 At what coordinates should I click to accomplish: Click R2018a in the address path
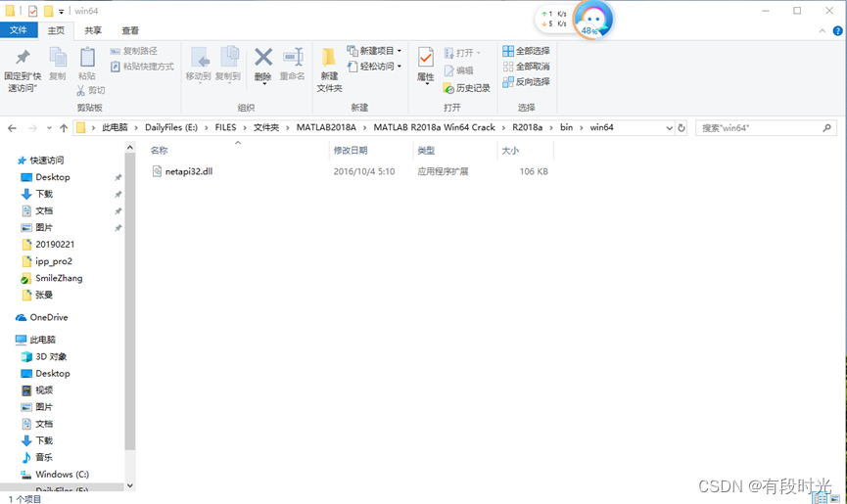[x=527, y=127]
